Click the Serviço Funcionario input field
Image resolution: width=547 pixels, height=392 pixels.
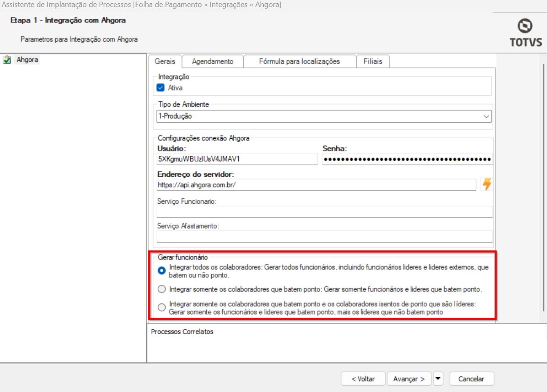[325, 212]
